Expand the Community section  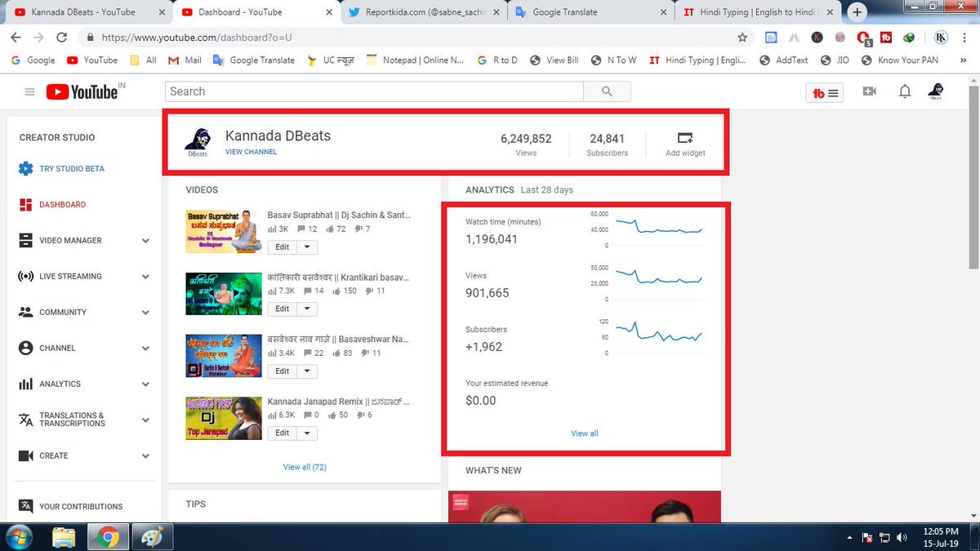click(145, 313)
